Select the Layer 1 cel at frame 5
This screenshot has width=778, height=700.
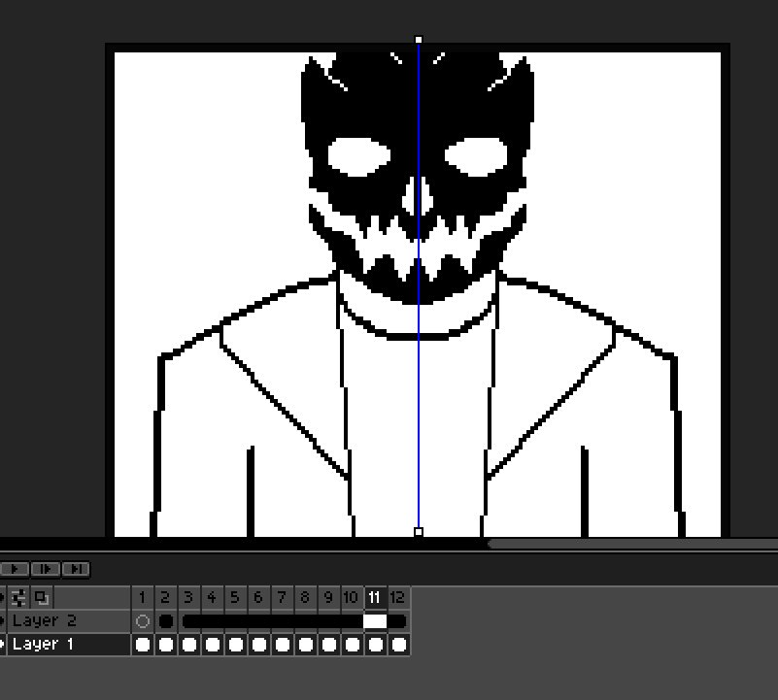(x=236, y=644)
